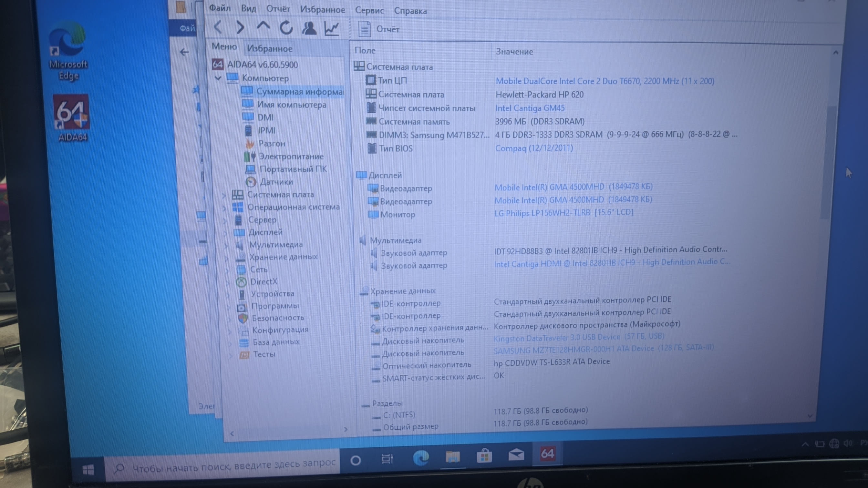Refresh the page with the Refresh icon
This screenshot has width=868, height=488.
tap(286, 28)
